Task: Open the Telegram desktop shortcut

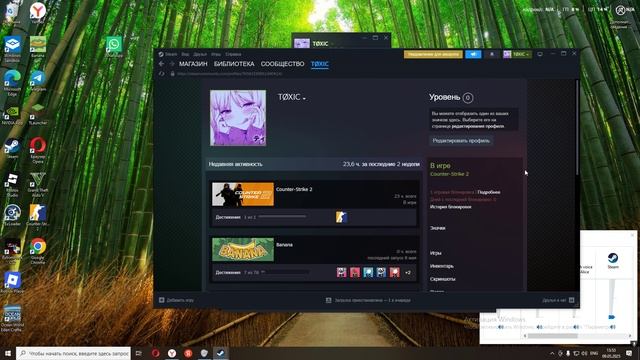Action: (x=38, y=80)
